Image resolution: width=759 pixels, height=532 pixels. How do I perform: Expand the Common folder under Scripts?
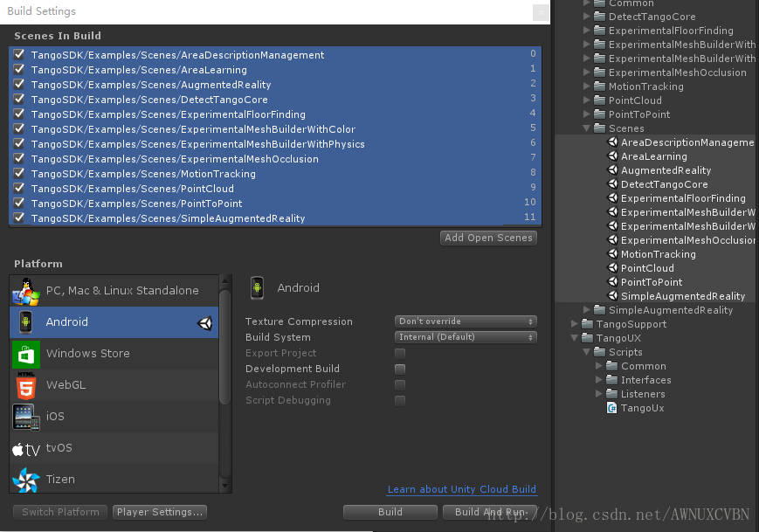599,366
